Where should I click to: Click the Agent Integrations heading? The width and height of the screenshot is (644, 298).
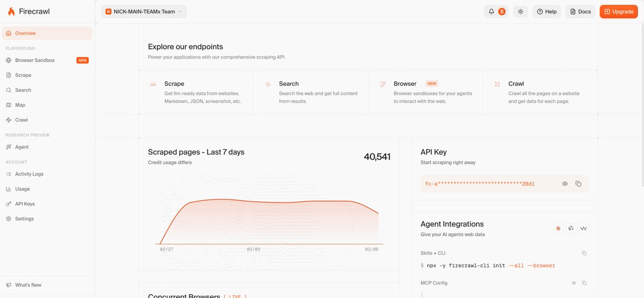(452, 224)
